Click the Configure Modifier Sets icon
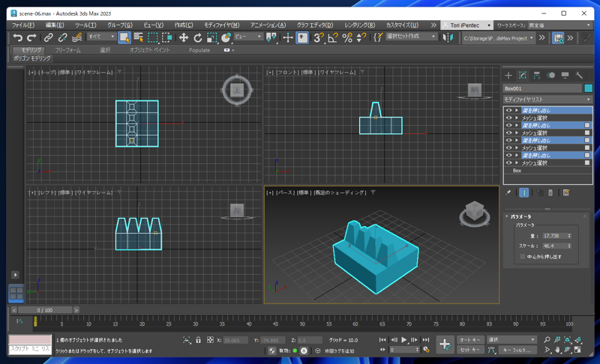The height and width of the screenshot is (364, 600). 566,193
